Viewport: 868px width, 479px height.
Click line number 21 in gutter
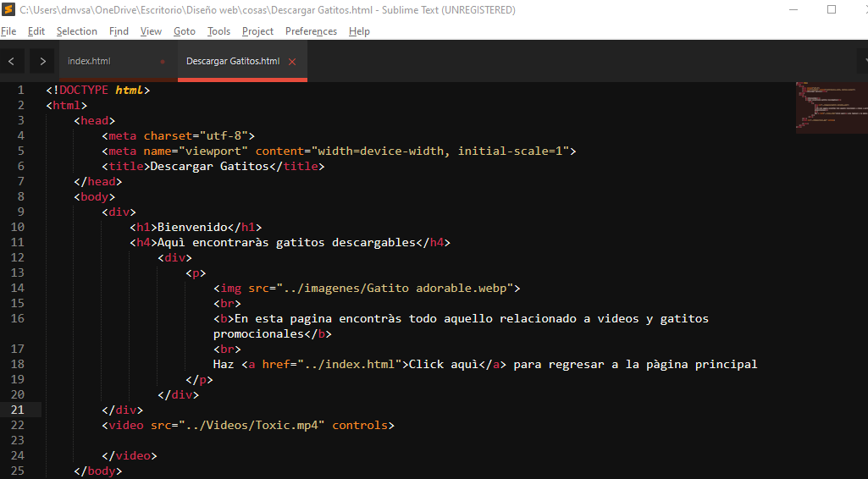pyautogui.click(x=18, y=410)
